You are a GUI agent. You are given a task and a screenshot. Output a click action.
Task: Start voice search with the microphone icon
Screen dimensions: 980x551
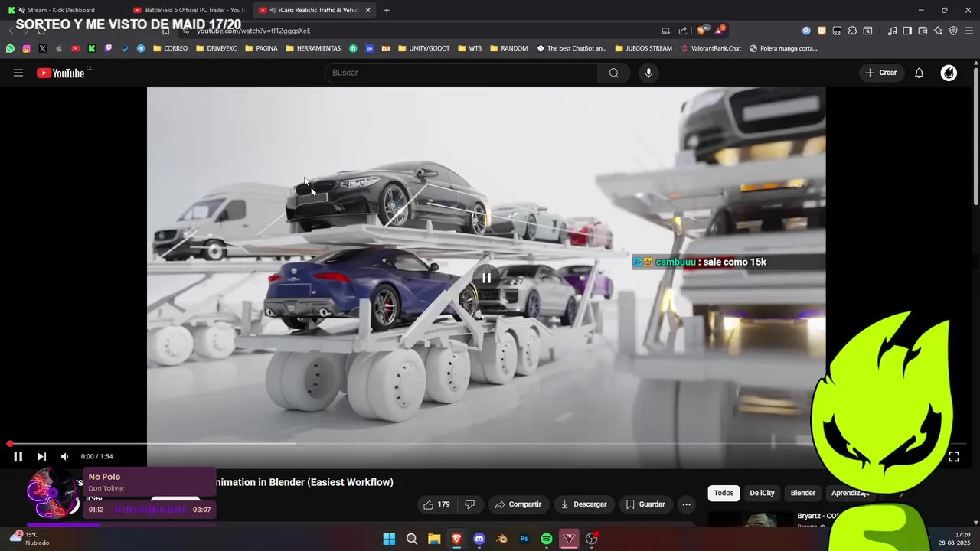coord(648,73)
